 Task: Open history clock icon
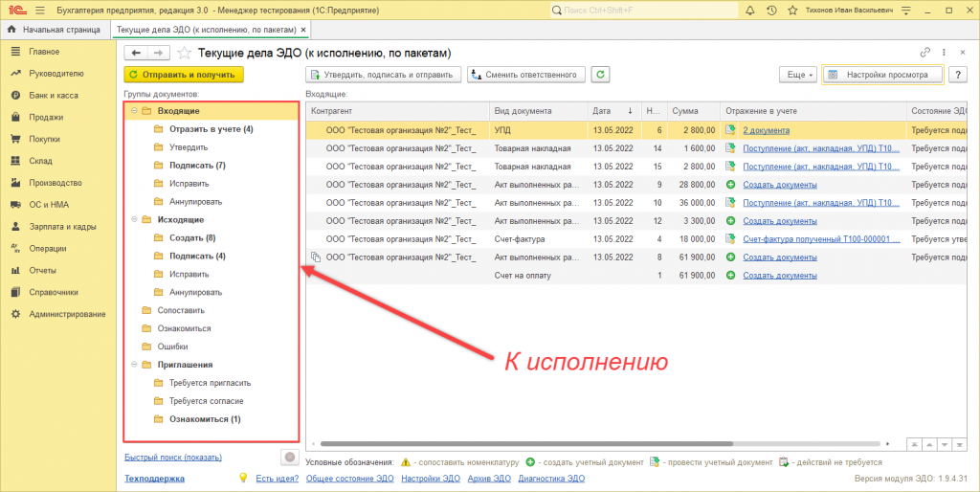(772, 11)
